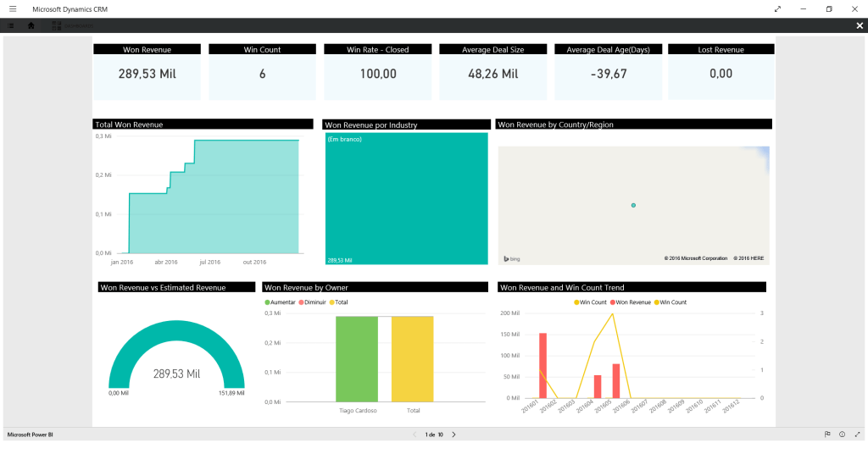The height and width of the screenshot is (465, 868).
Task: Go to the next report page arrow
Action: (454, 435)
